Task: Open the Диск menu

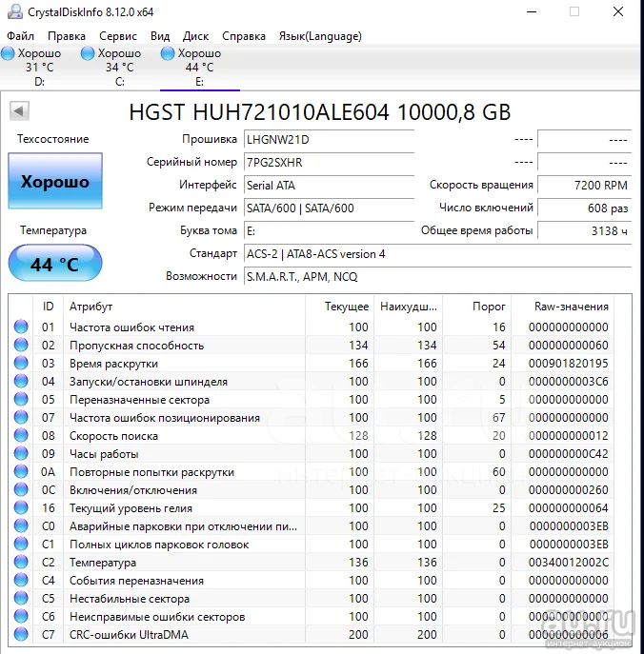Action: click(x=195, y=36)
